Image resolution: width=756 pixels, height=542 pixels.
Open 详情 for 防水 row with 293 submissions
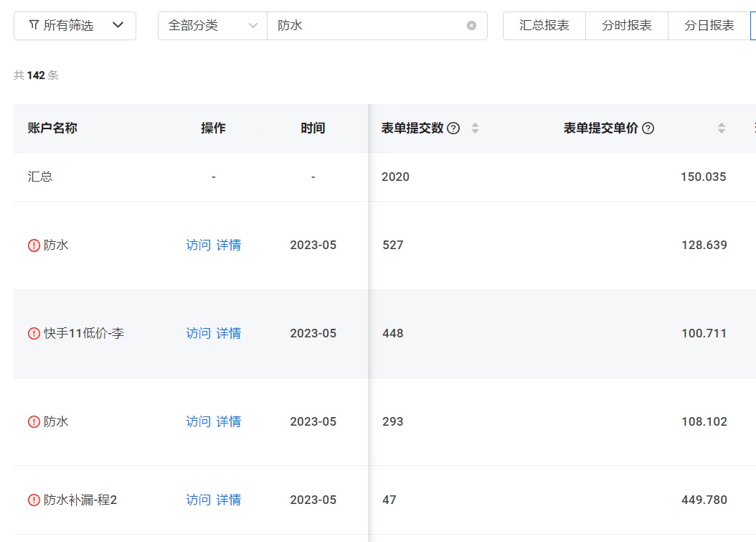tap(229, 421)
